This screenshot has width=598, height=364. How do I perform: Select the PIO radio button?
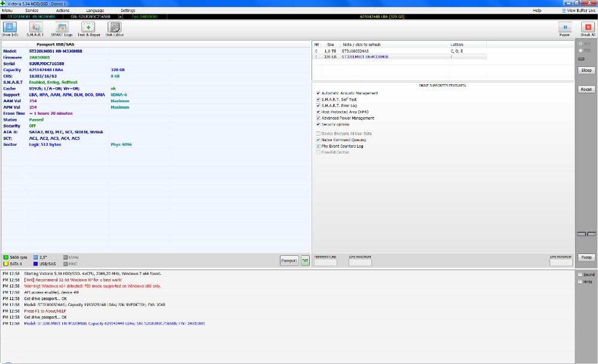pos(581,50)
